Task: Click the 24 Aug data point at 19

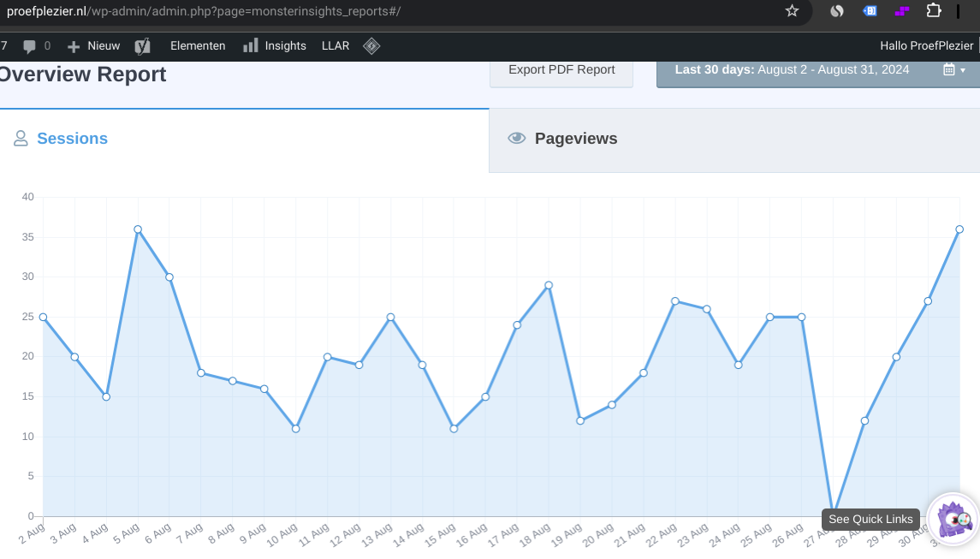Action: [738, 366]
